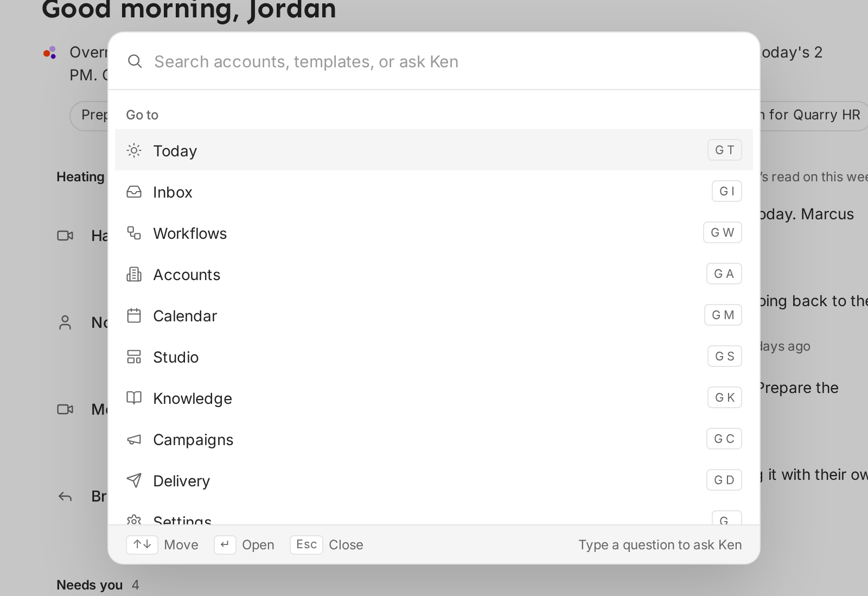Click the Ken colored dots logo
This screenshot has width=868, height=596.
50,53
